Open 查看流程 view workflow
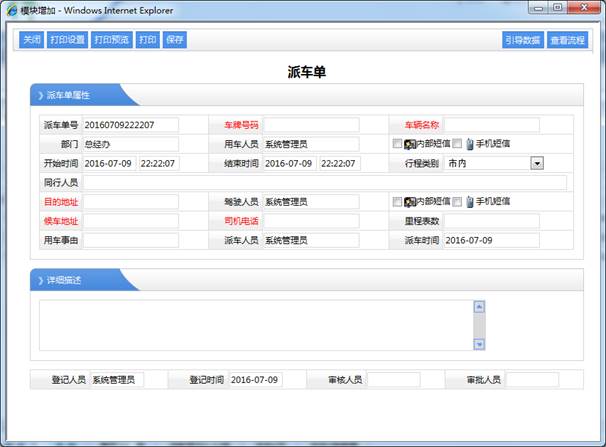 566,40
